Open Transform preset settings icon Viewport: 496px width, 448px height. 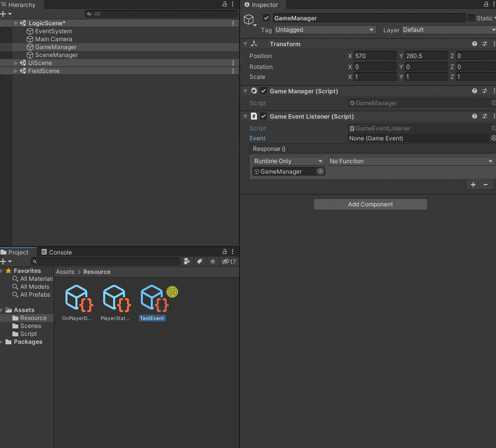[x=485, y=44]
